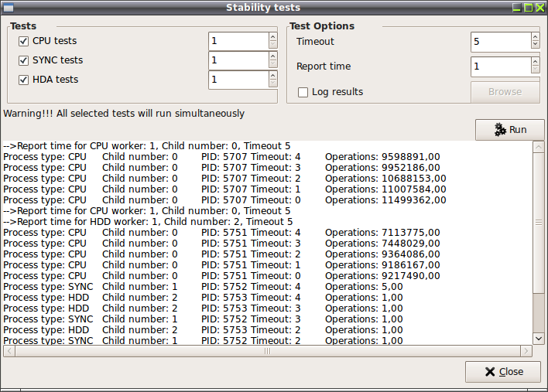
Task: Click SYNC row with Operations: 5,00
Action: tap(203, 287)
